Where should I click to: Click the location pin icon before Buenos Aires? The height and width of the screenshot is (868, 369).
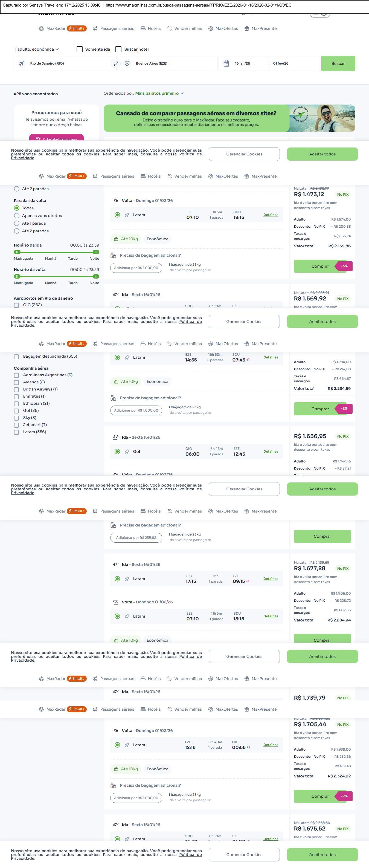click(127, 63)
